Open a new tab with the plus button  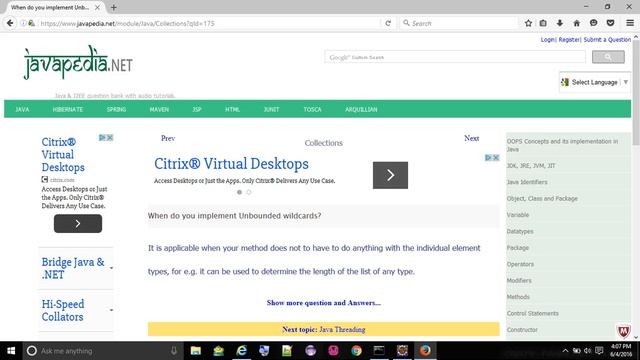pos(113,7)
